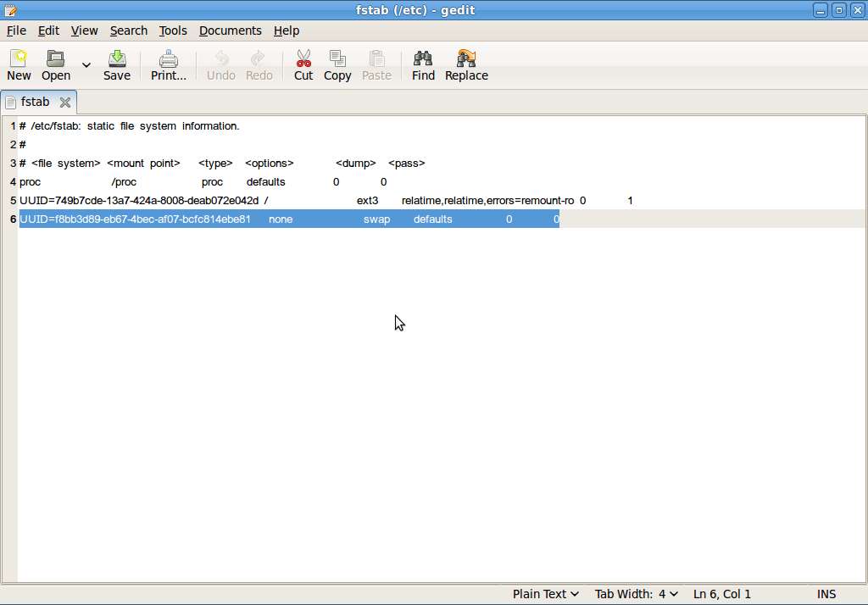This screenshot has height=605, width=868.
Task: Click the INS indicator in status bar
Action: point(826,594)
